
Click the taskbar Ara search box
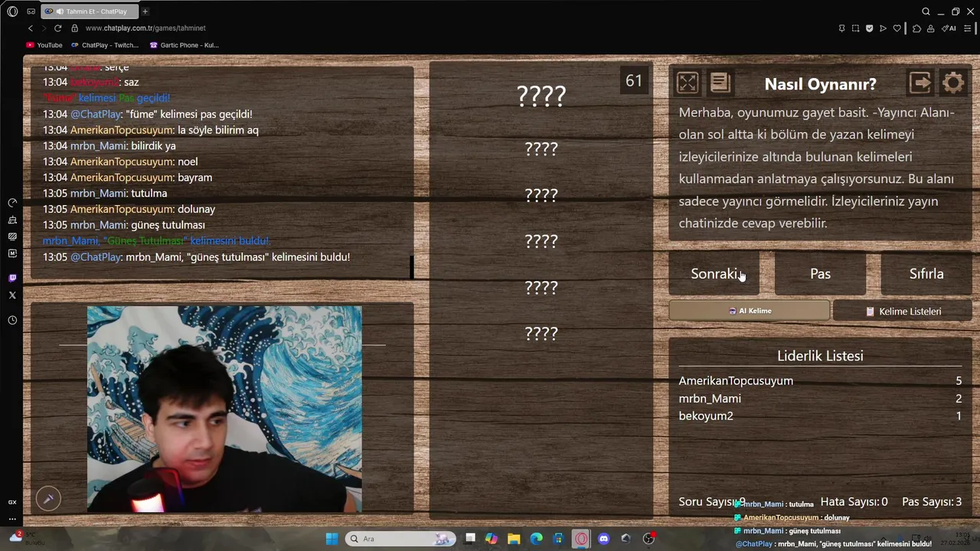point(400,539)
